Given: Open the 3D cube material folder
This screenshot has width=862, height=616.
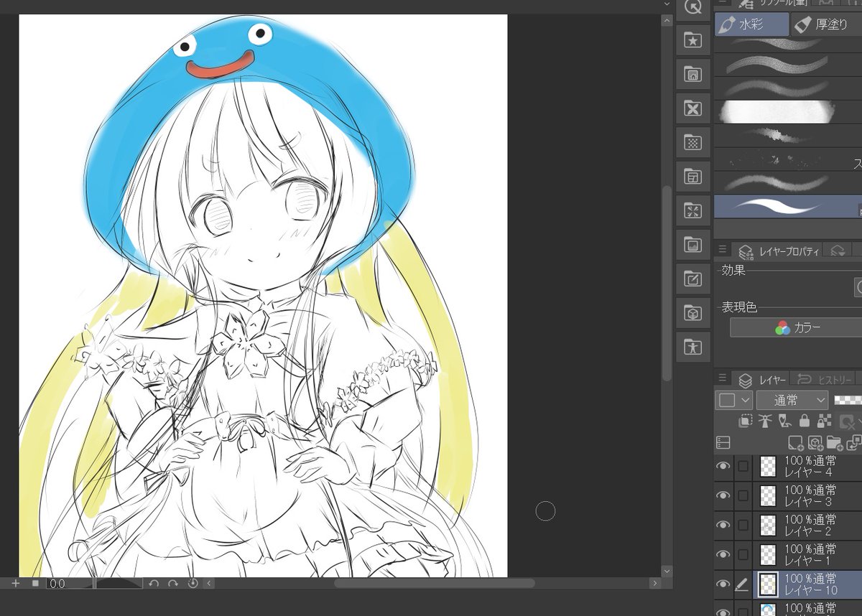Looking at the screenshot, I should (x=693, y=313).
